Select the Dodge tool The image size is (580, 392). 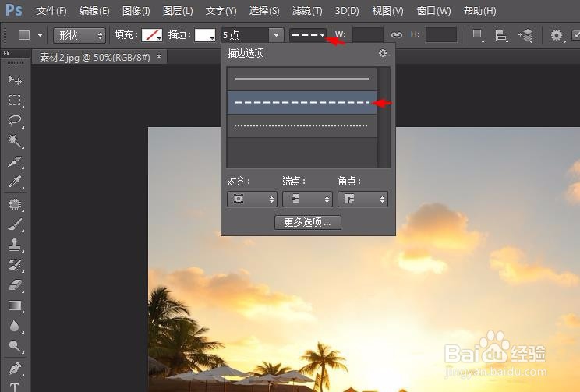tap(15, 346)
